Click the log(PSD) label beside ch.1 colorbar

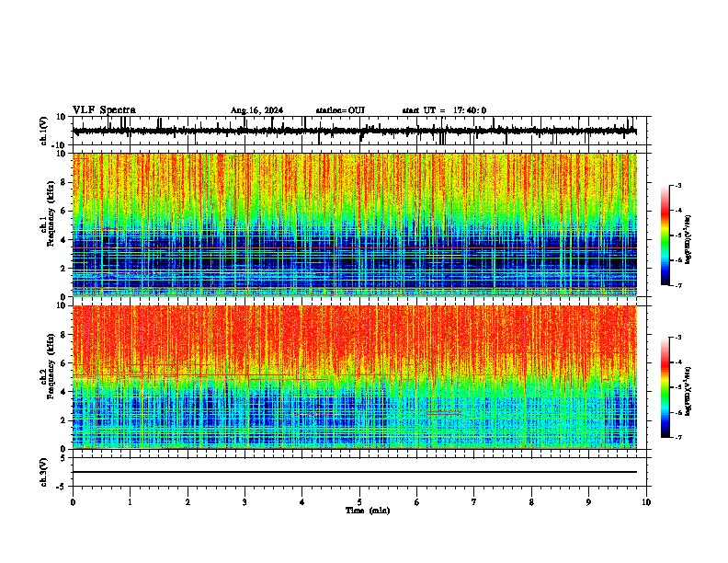pyautogui.click(x=688, y=239)
